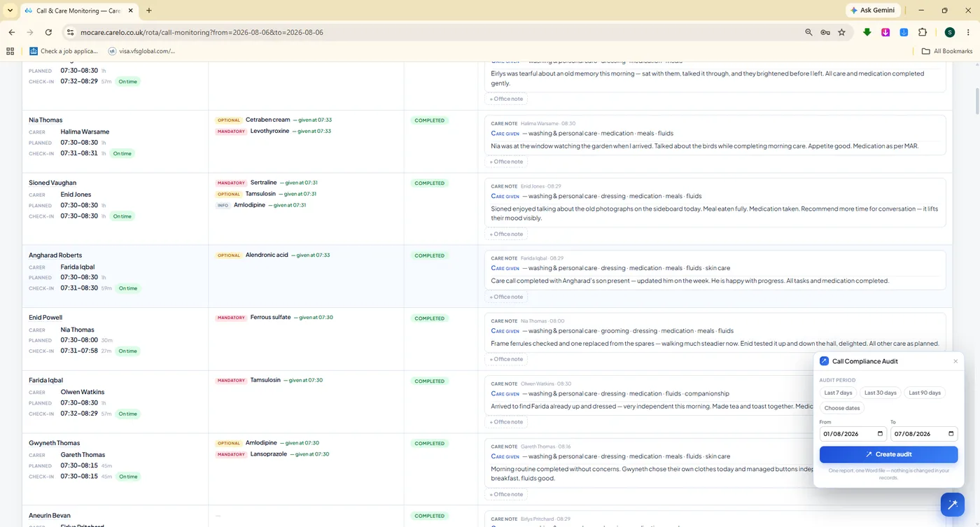Open a new browser tab
Viewport: 980px width, 527px height.
148,10
